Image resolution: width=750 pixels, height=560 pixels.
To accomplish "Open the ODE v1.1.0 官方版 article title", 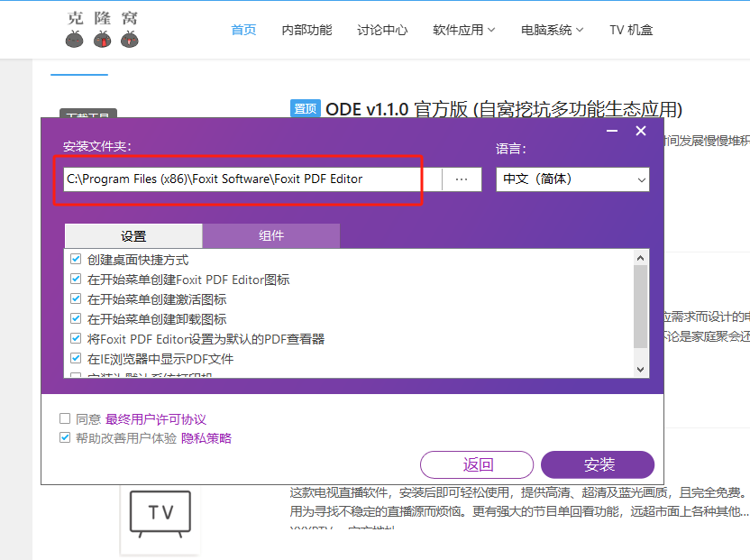I will click(x=504, y=110).
